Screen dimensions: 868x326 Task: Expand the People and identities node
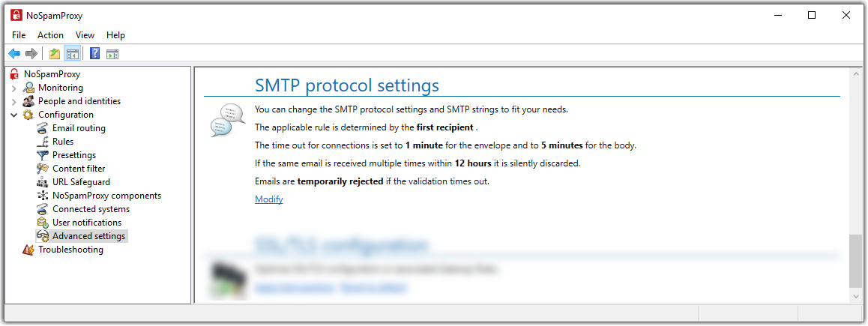pos(13,101)
